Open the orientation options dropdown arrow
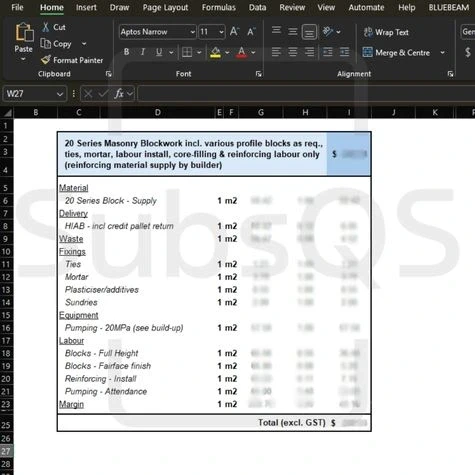 pyautogui.click(x=338, y=32)
